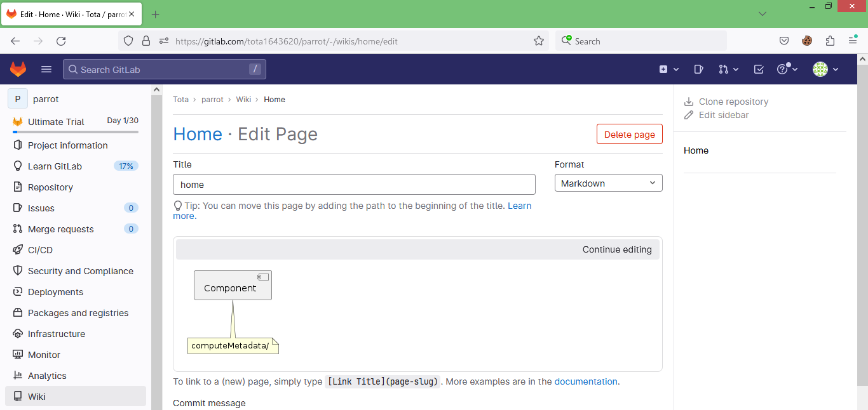Open the Issues shortcut icon in the top bar
The image size is (868, 410).
[x=698, y=69]
